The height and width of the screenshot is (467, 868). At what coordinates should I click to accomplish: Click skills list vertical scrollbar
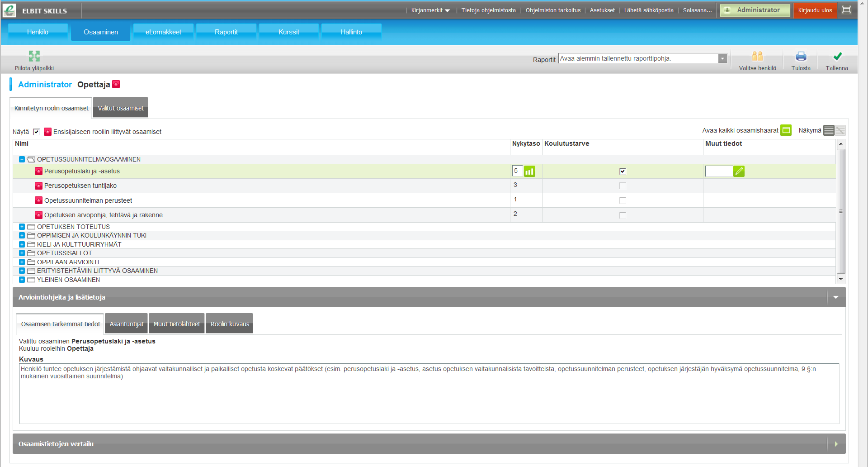click(x=841, y=211)
